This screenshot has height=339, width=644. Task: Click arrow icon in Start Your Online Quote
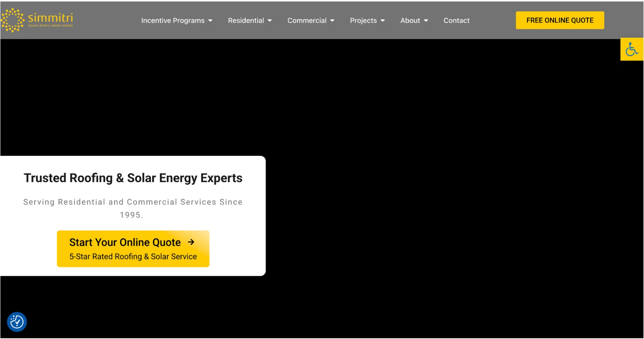[191, 242]
